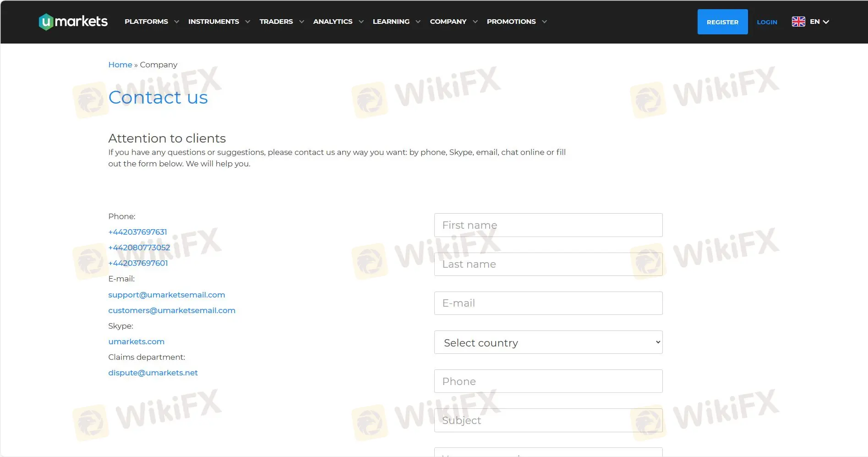This screenshot has width=868, height=457.
Task: Expand the Traders chevron arrow
Action: pyautogui.click(x=301, y=22)
